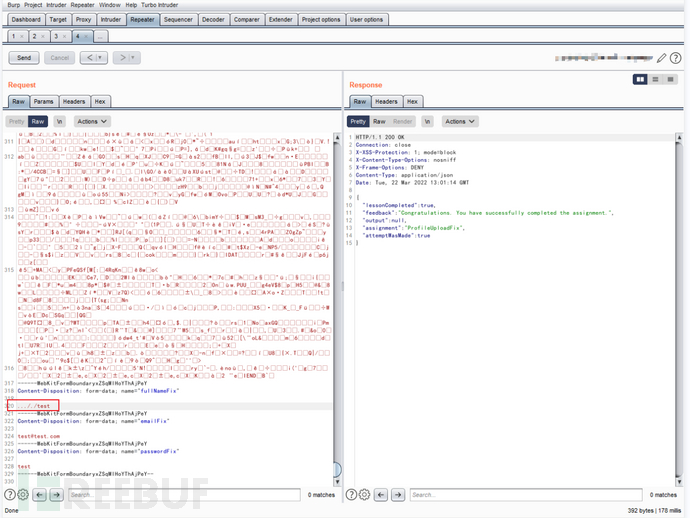Open the Project options tab
The width and height of the screenshot is (690, 518).
coord(321,19)
